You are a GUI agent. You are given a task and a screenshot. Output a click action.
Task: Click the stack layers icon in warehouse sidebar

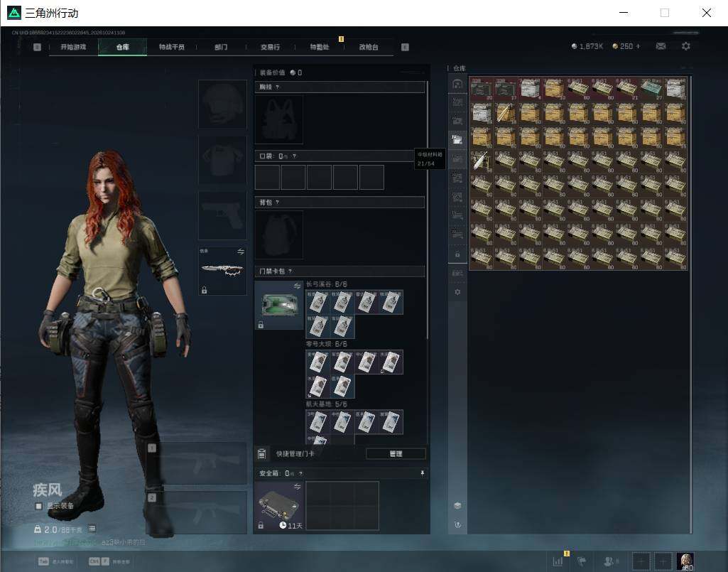click(457, 505)
